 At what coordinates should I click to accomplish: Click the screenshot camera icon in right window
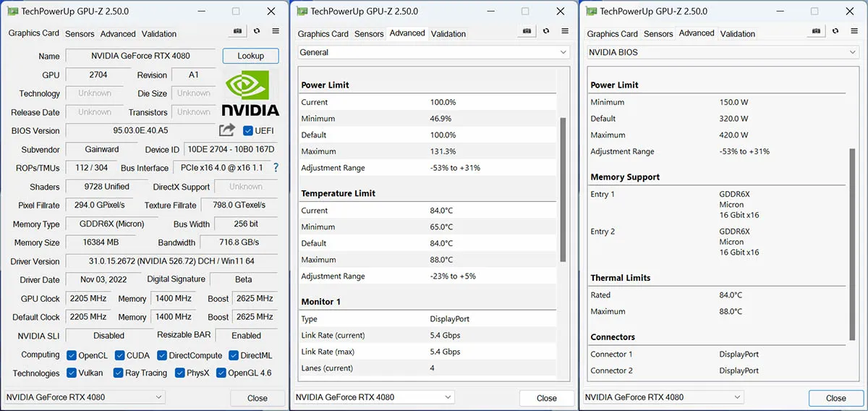click(x=815, y=32)
